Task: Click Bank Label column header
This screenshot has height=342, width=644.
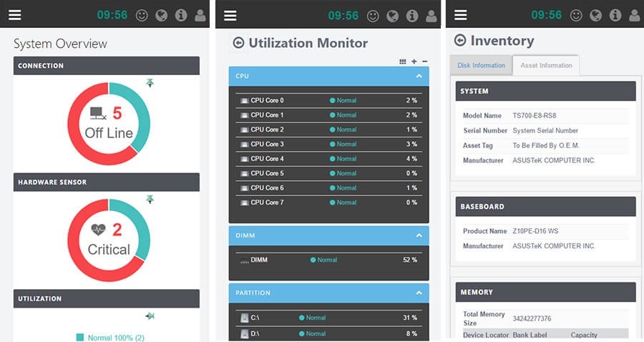Action: click(530, 335)
